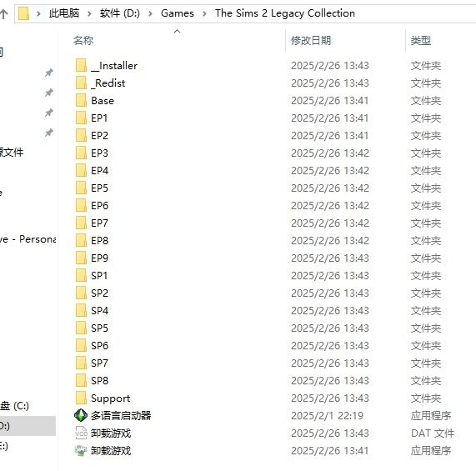Select the EP1 folder icon

(x=81, y=118)
